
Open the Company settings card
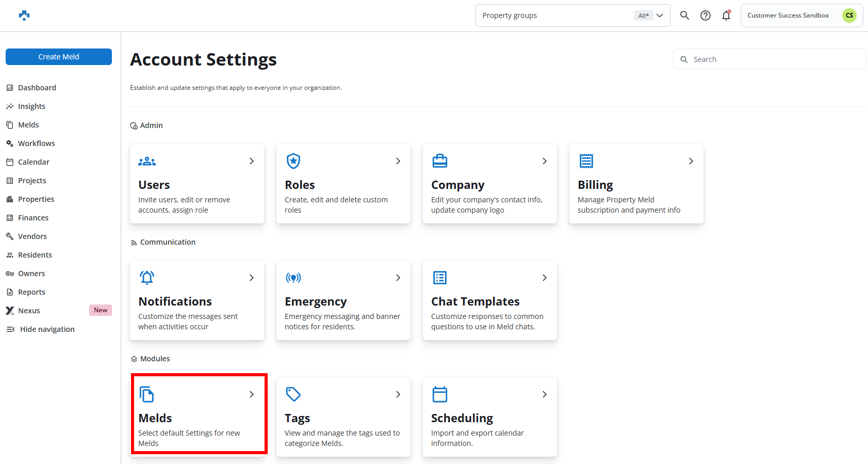click(489, 184)
